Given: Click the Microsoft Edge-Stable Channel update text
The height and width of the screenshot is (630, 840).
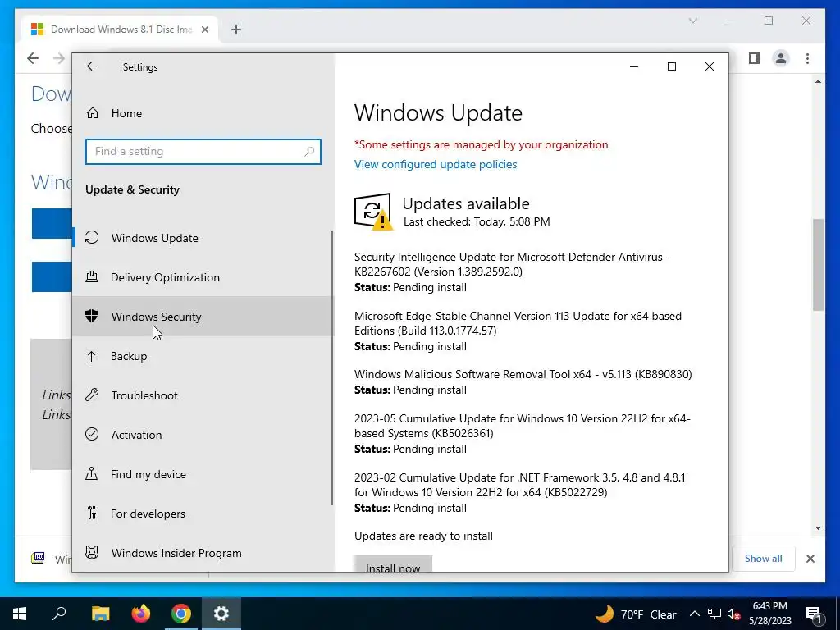Looking at the screenshot, I should tap(518, 323).
